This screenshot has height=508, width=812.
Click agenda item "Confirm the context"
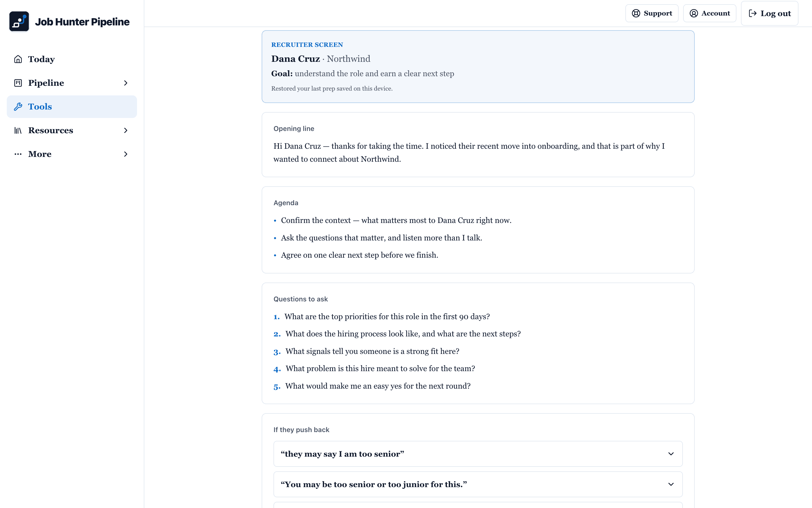coord(396,220)
